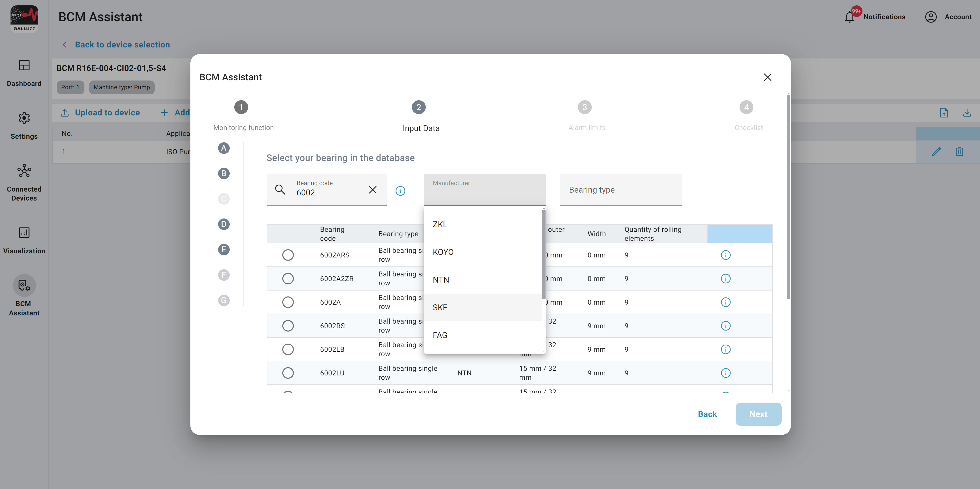
Task: Select radio button for bearing 6002LU
Action: 288,373
